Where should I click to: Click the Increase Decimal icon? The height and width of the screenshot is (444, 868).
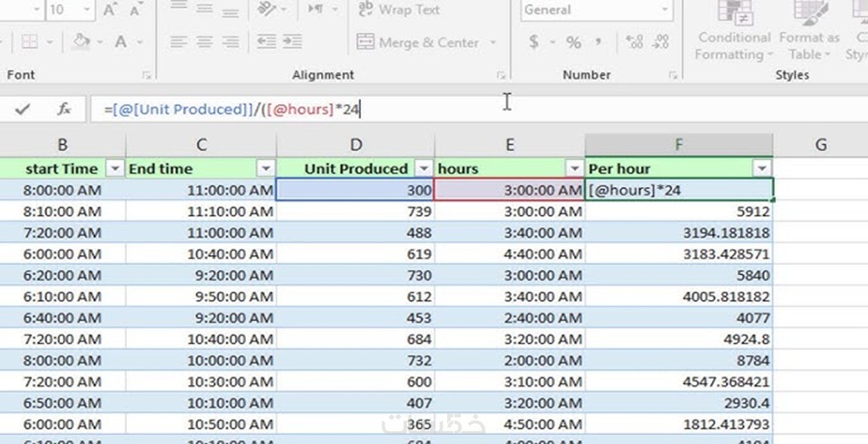tap(635, 42)
